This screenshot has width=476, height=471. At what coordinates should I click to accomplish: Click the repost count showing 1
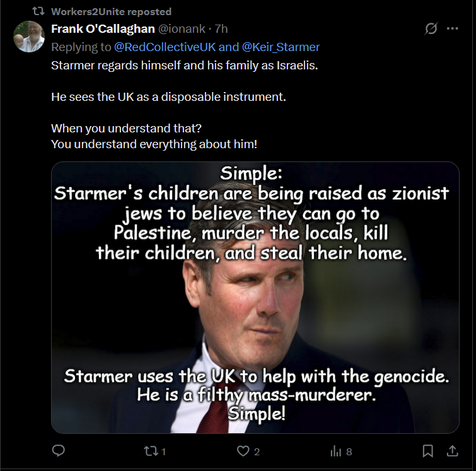[164, 452]
